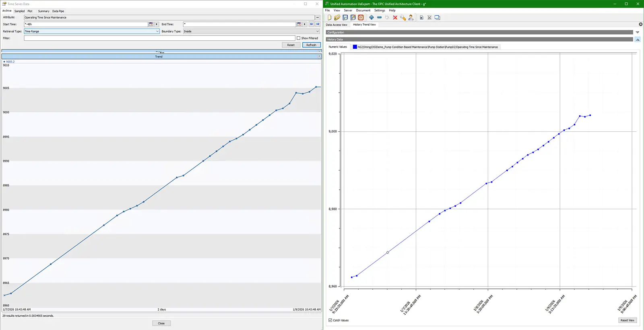Click the blue minus Remove Server icon
Viewport: 644px width, 330px height.
[379, 17]
